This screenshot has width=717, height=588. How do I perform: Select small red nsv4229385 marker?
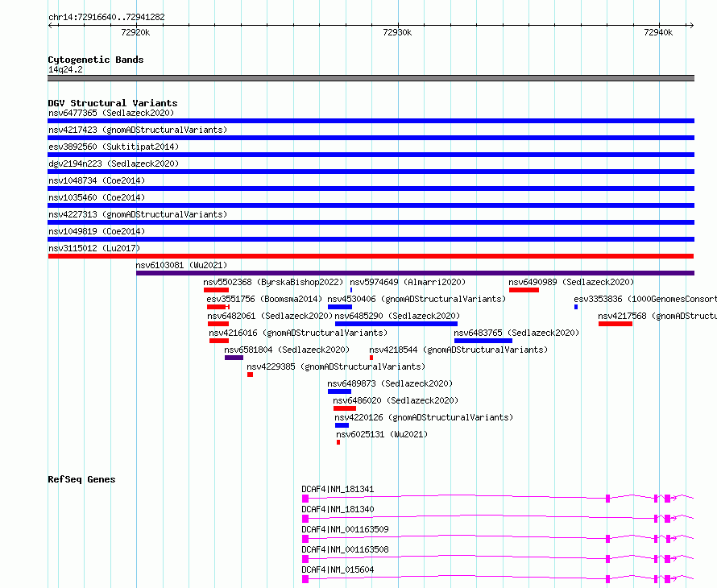(250, 375)
